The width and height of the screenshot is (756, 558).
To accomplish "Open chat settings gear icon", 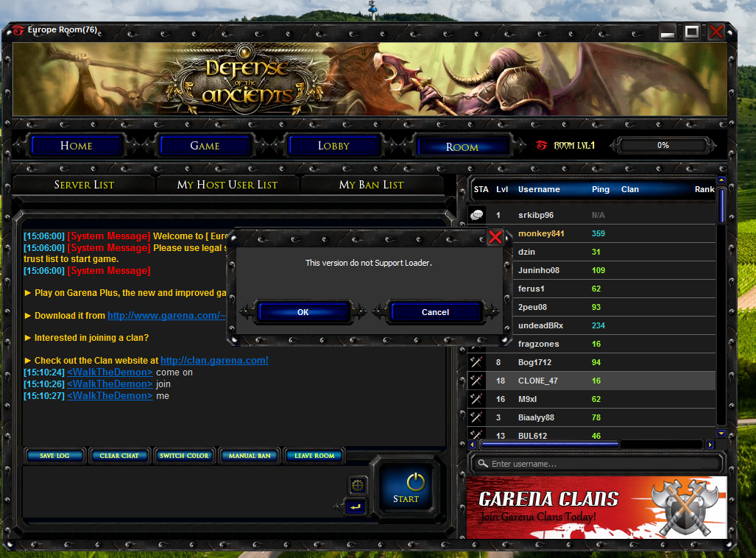I will point(357,485).
